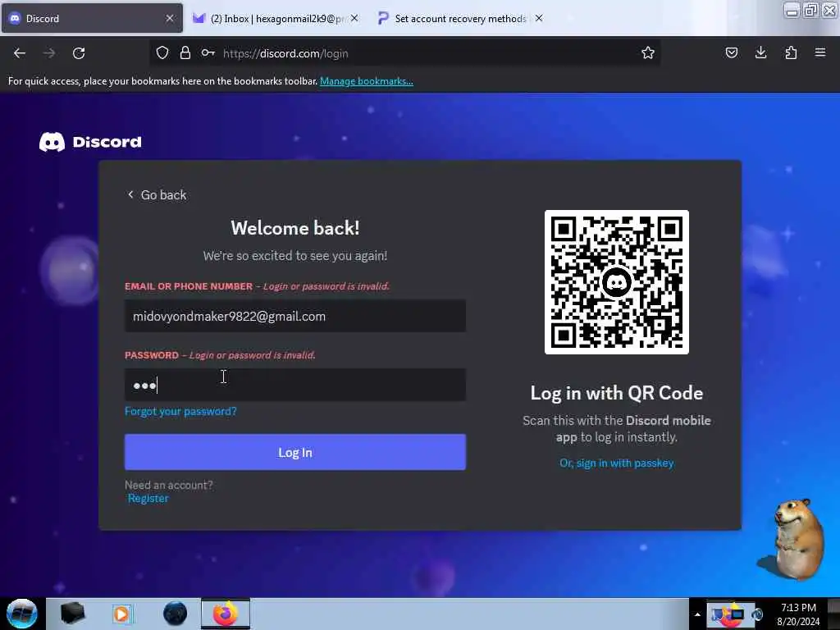Open the Register link

click(148, 499)
